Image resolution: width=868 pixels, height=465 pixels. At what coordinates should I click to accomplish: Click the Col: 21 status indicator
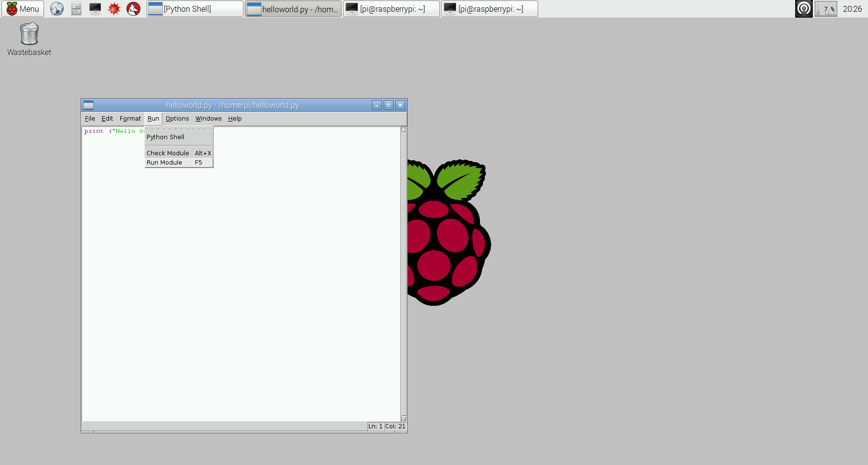(395, 426)
